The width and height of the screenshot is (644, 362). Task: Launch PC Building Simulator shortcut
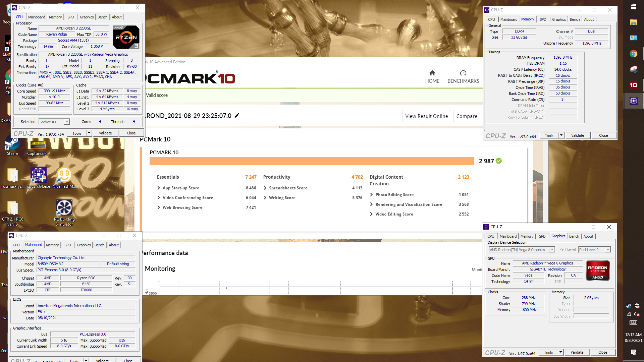(64, 213)
